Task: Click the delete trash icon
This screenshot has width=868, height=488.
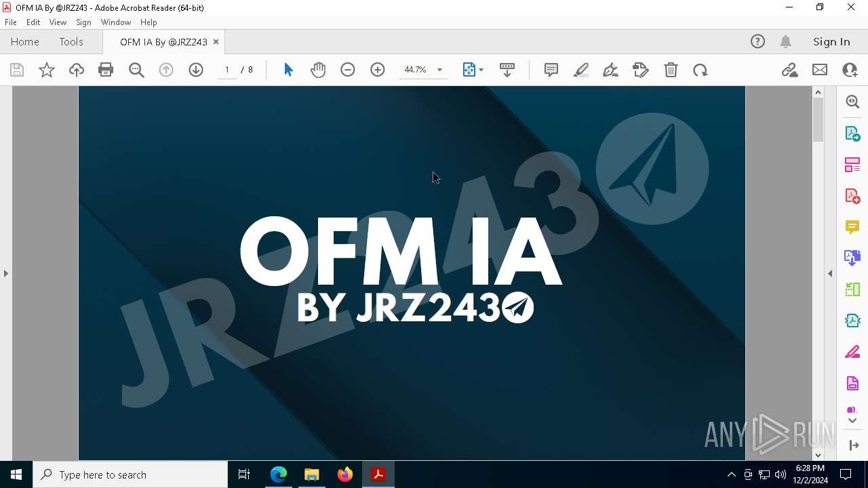Action: [671, 70]
